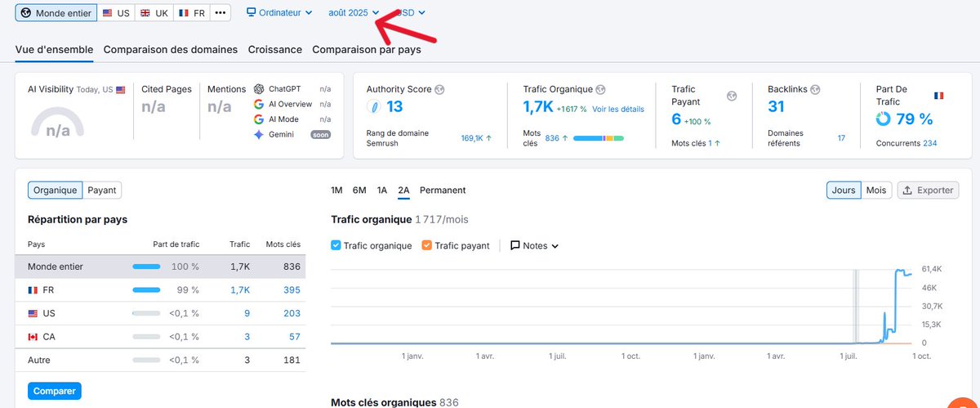Screen dimensions: 980x408
Task: Click the US keywords value 203
Action: [292, 313]
